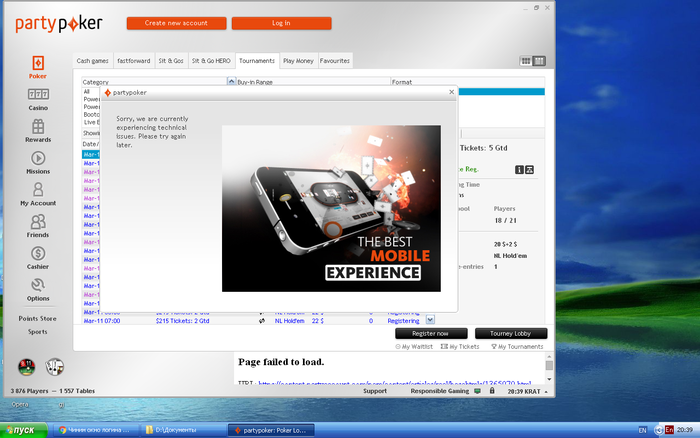Close the partypoker error dialog

(x=451, y=92)
